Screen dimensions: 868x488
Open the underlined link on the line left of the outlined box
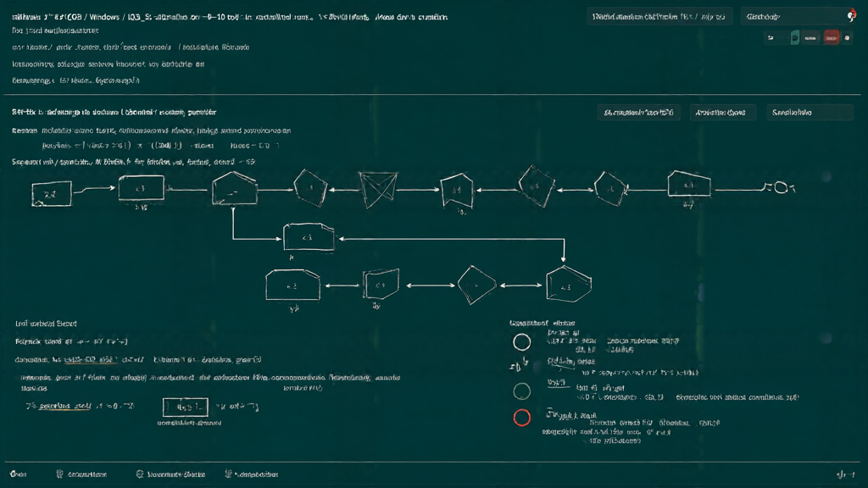point(64,406)
